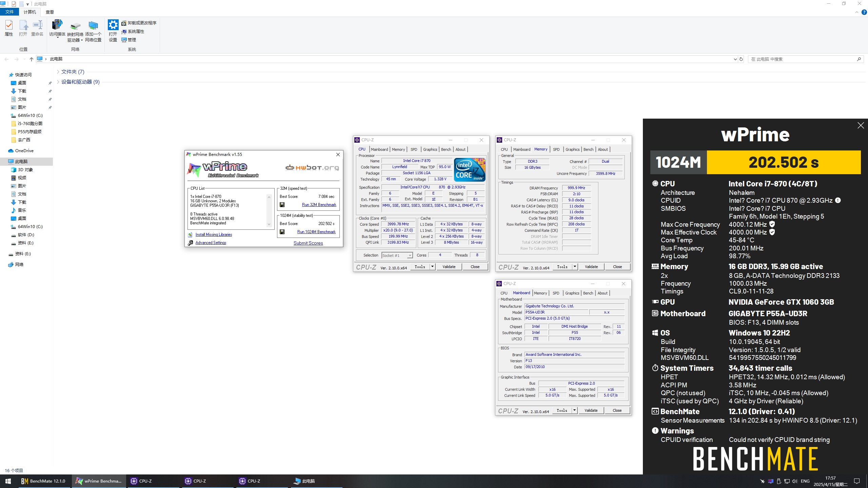Screen dimensions: 868x488
Task: Open Tools dropdown arrow in CPU-Z Mainboard window
Action: 574,410
